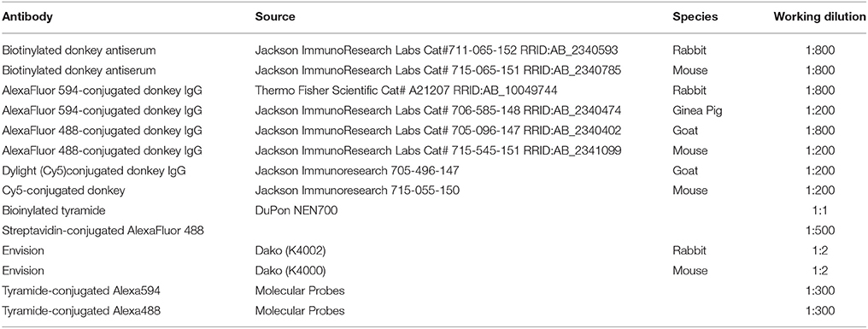868x329 pixels.
Task: Click the Source column header
Action: click(275, 16)
